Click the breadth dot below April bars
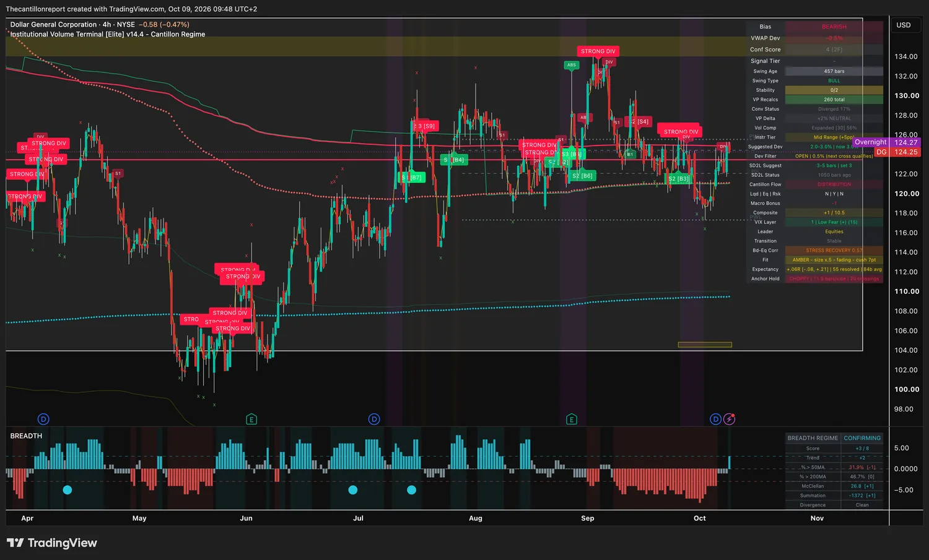929x560 pixels. (68, 490)
